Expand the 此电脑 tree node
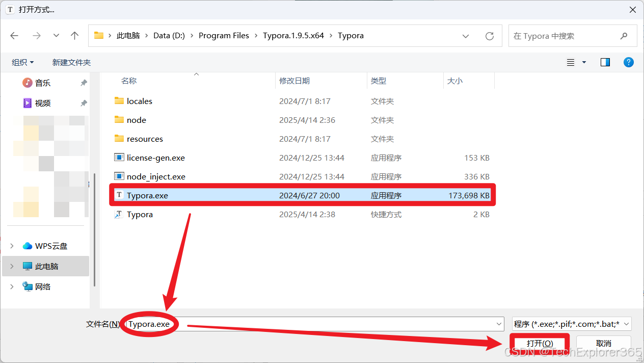The image size is (644, 363). (12, 266)
